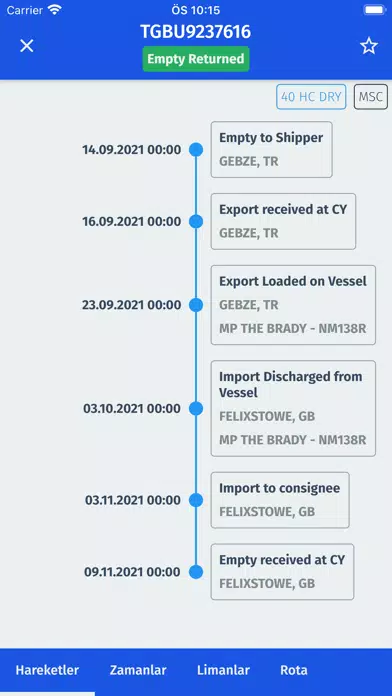Open the Rota tab
Viewport: 392px width, 696px height.
coord(294,670)
